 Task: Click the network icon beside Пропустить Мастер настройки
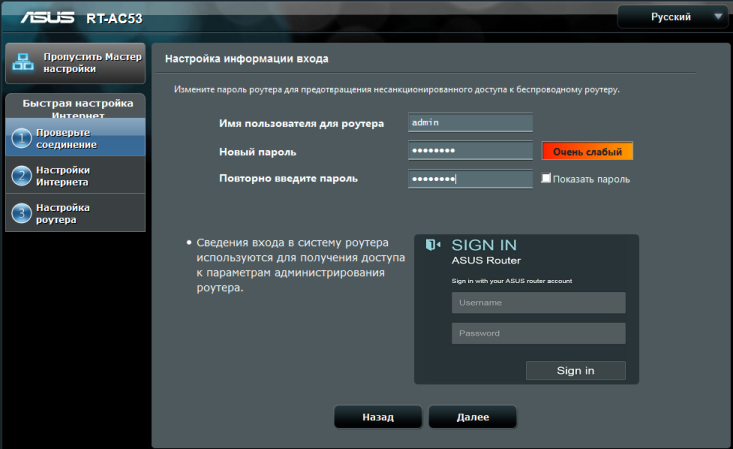tap(23, 62)
